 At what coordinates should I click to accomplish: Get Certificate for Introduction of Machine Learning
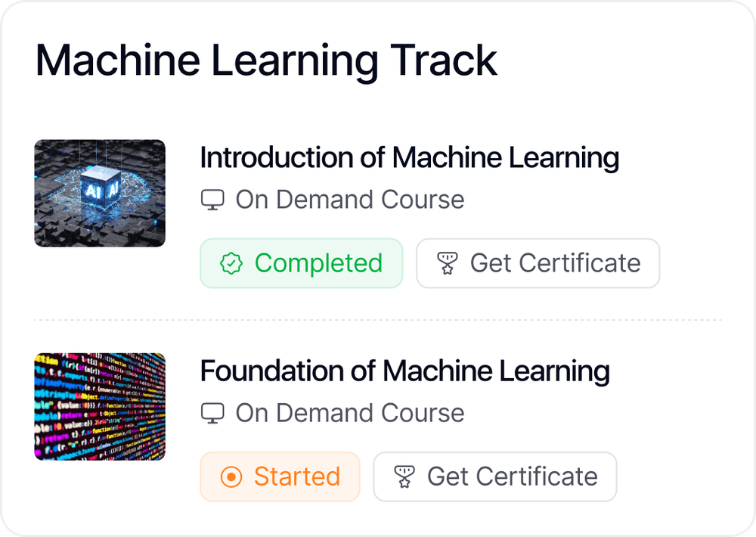click(538, 263)
